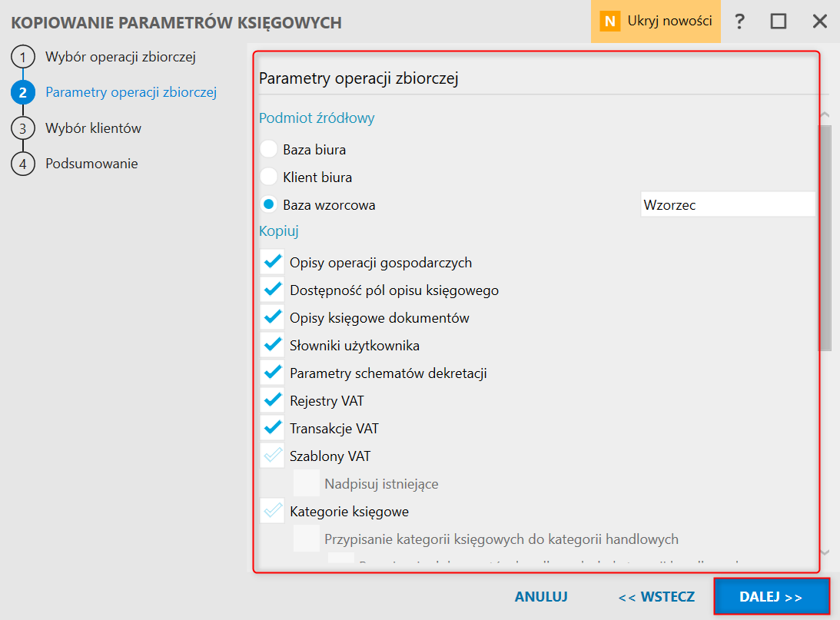Maximize the dialog window

tap(779, 22)
